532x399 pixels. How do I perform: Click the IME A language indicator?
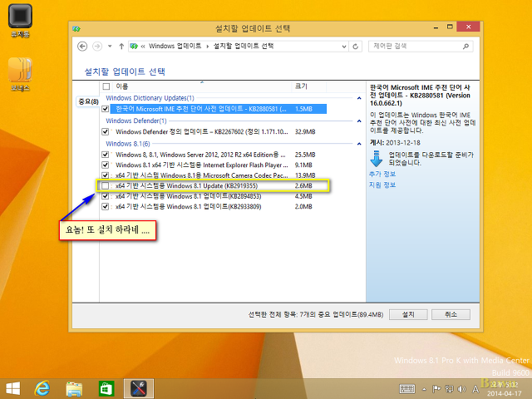tap(475, 389)
